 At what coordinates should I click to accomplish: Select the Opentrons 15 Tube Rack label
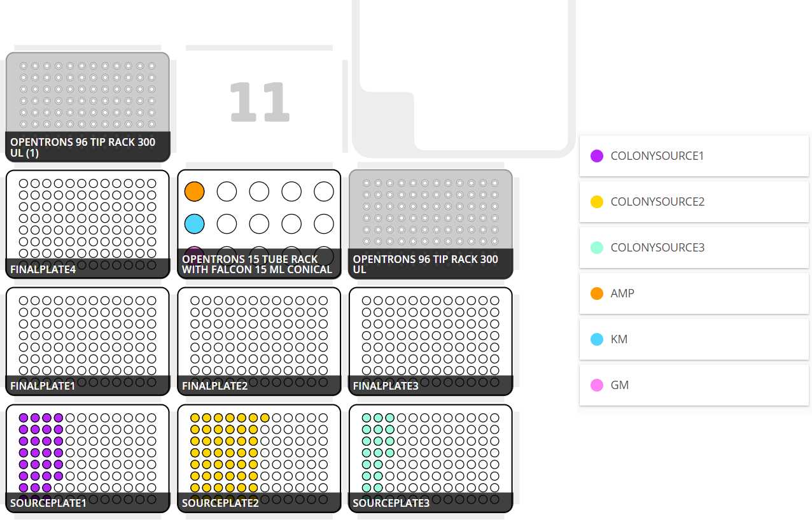(x=257, y=264)
